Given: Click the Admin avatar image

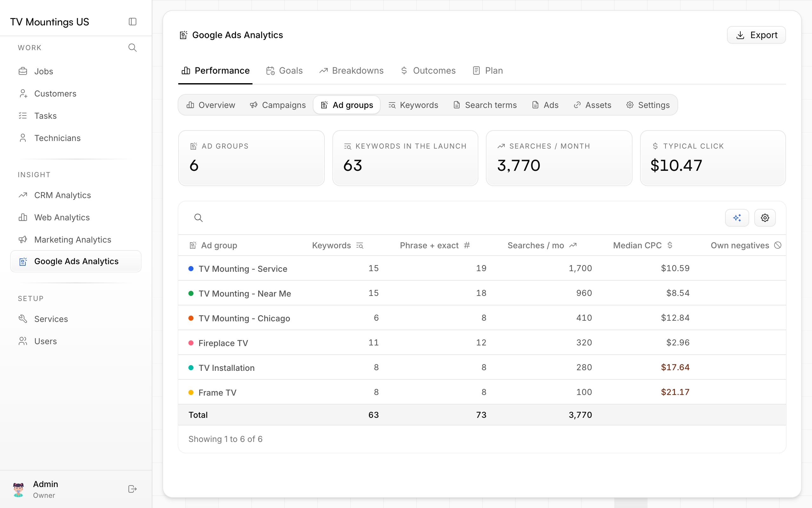Looking at the screenshot, I should [18, 489].
